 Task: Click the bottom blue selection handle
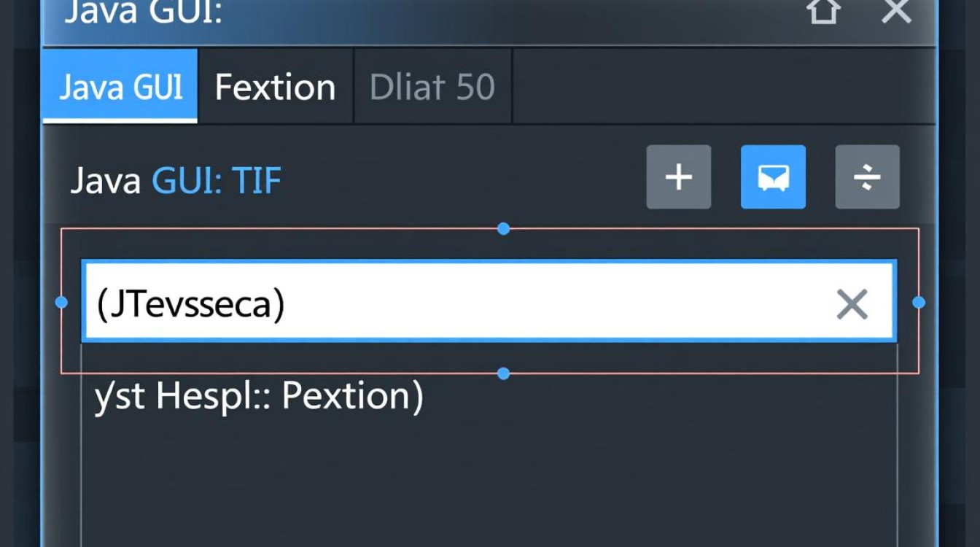tap(503, 373)
